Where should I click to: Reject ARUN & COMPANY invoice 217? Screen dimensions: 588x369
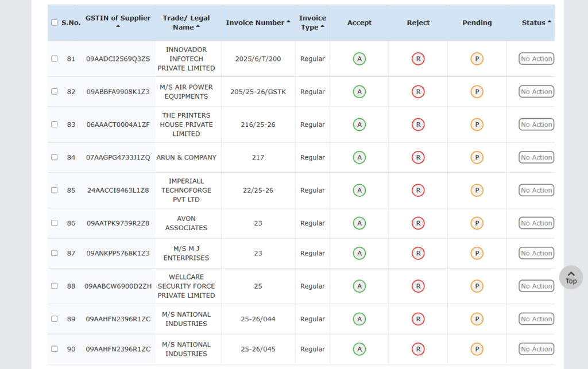coord(418,157)
